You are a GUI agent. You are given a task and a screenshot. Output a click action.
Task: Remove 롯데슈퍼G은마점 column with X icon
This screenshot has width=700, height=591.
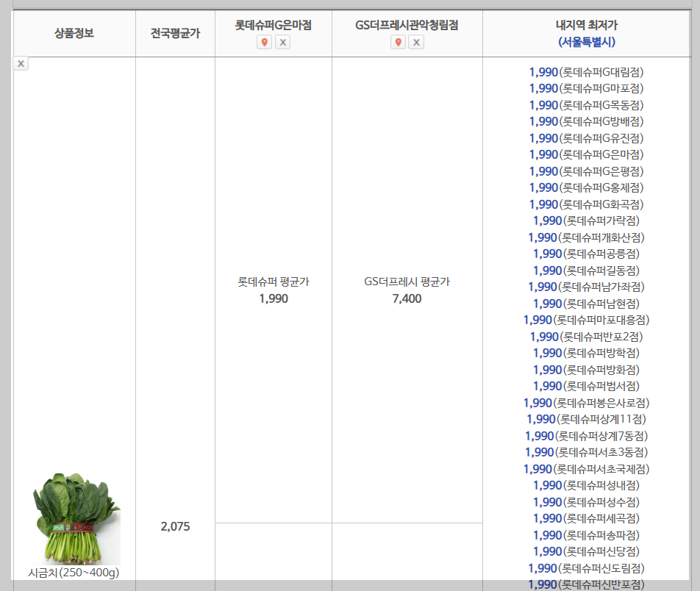[x=282, y=43]
